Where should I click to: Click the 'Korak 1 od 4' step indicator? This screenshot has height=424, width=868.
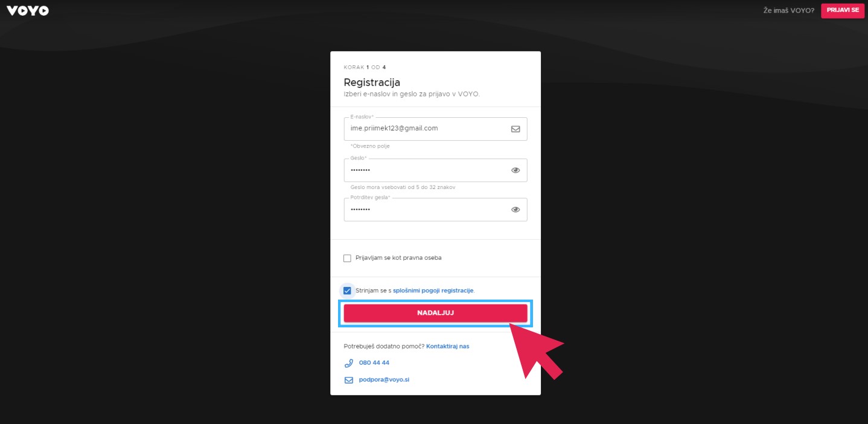click(365, 67)
